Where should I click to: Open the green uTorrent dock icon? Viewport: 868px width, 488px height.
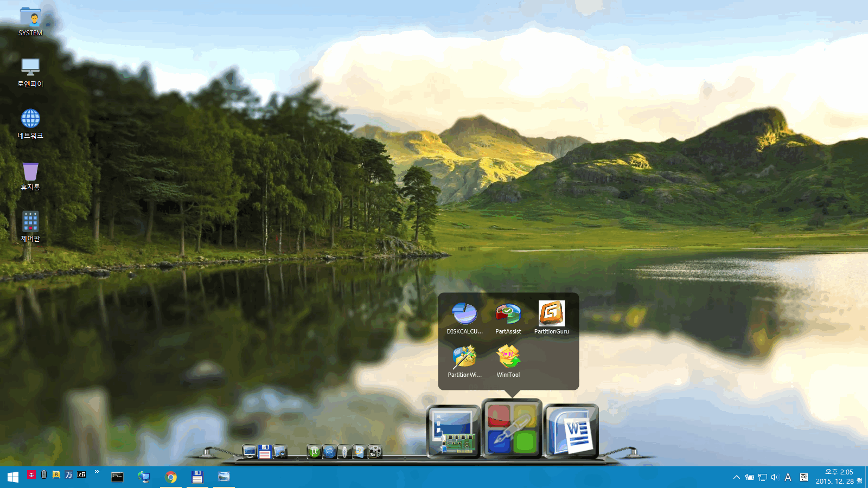point(314,451)
